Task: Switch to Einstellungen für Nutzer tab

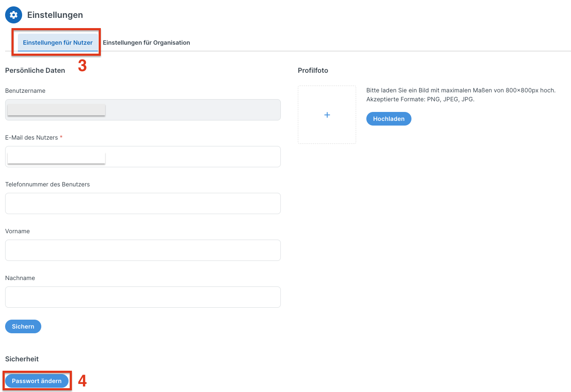Action: click(58, 43)
